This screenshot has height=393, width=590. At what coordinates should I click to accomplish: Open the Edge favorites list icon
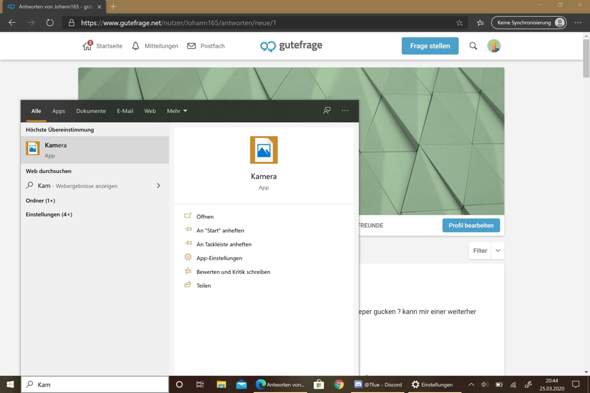click(x=480, y=23)
